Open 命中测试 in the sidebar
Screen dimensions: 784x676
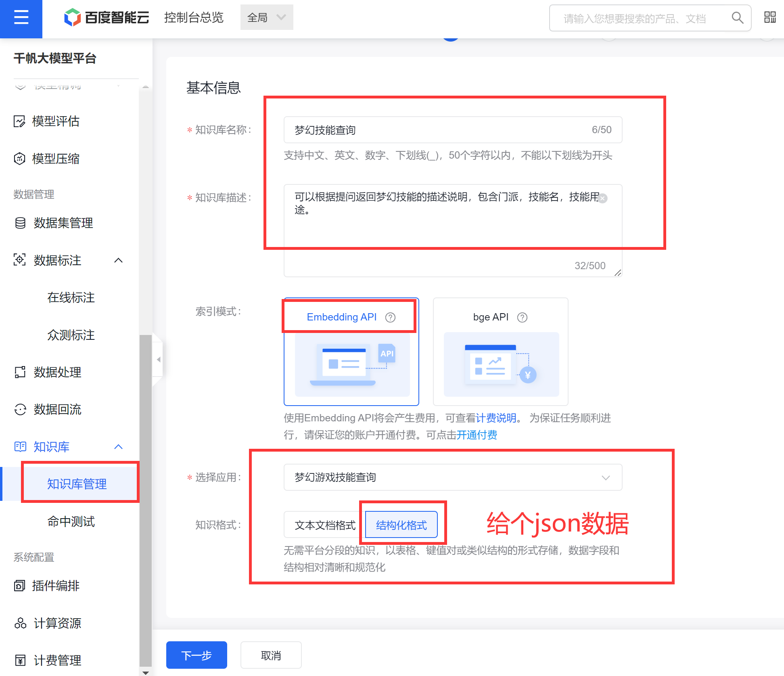tap(71, 521)
